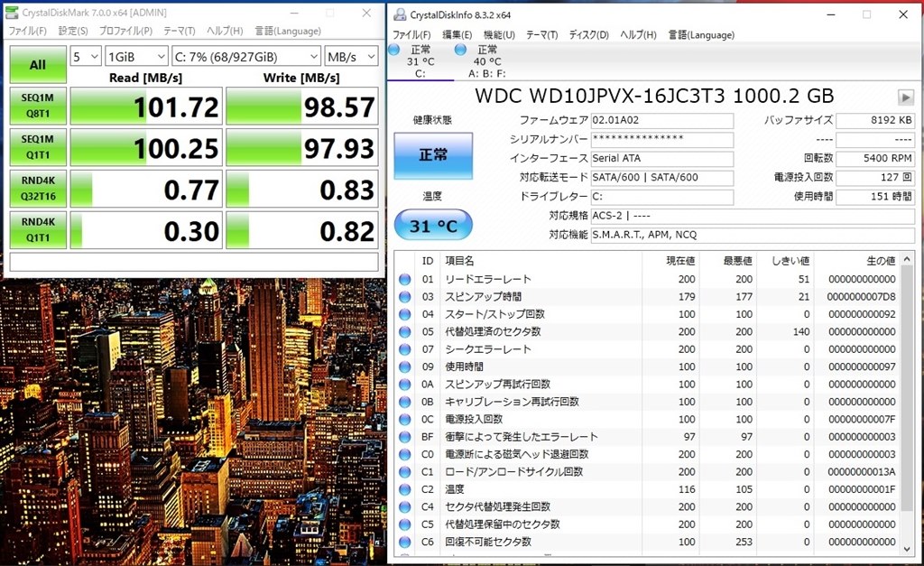
Task: Select the C: drive tab at 31 °C
Action: [x=420, y=61]
